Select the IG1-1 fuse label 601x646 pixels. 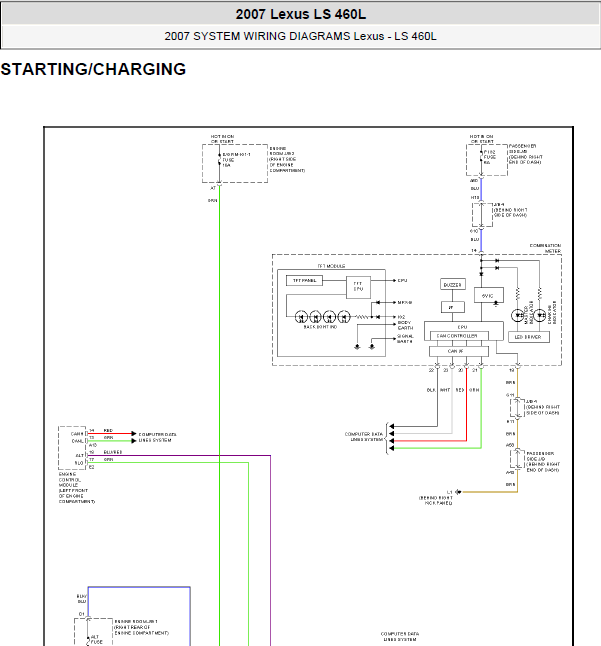pyautogui.click(x=236, y=160)
